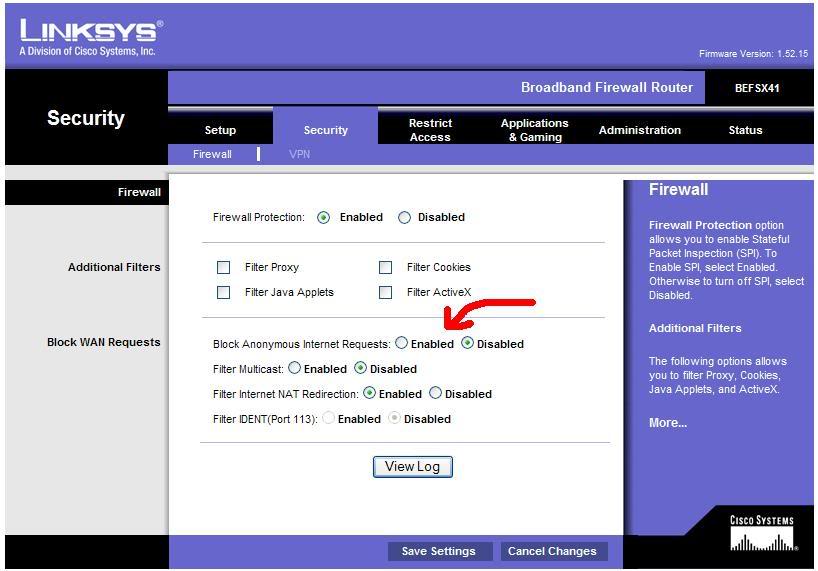Open the More... help link
This screenshot has height=571, width=818.
point(667,423)
